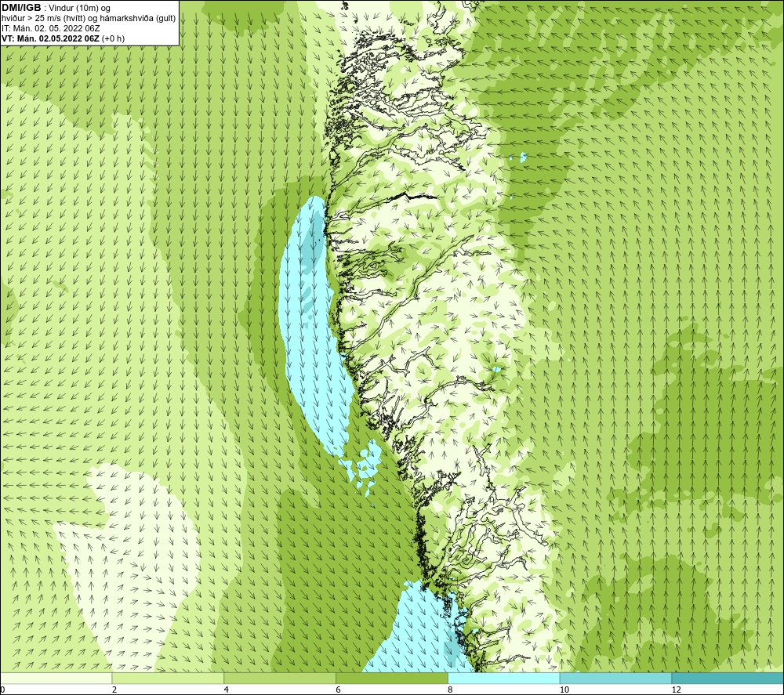Click the legend scale label '0'
The image size is (784, 695).
tap(2, 690)
